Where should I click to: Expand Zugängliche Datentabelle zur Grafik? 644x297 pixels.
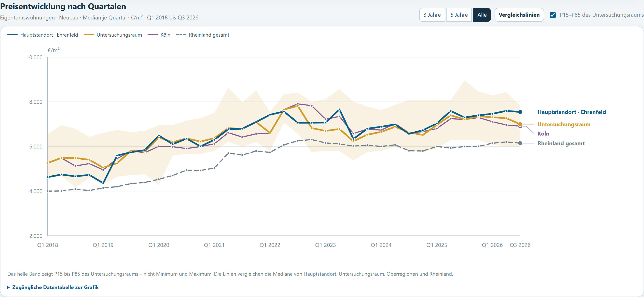[x=53, y=287]
